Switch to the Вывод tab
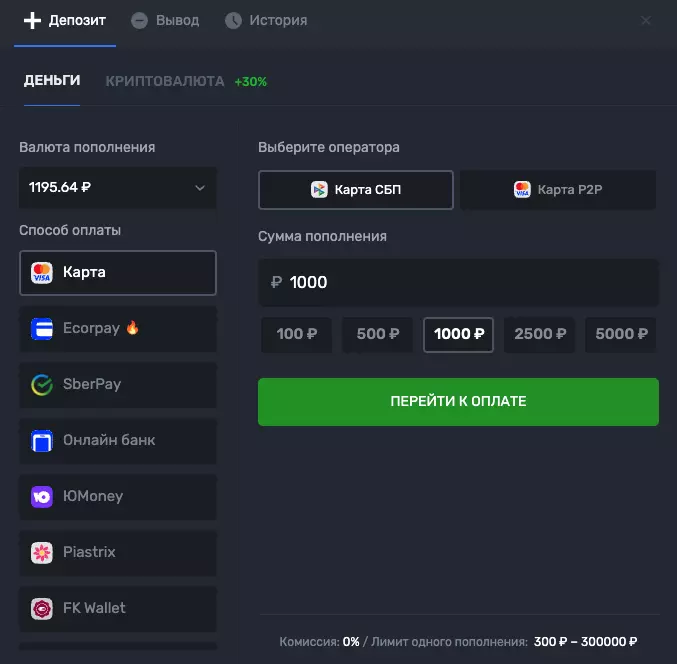 click(x=166, y=20)
